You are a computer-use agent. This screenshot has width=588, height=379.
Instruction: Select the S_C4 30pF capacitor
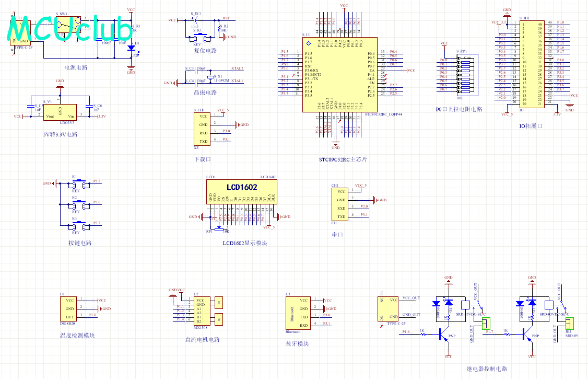(x=196, y=83)
